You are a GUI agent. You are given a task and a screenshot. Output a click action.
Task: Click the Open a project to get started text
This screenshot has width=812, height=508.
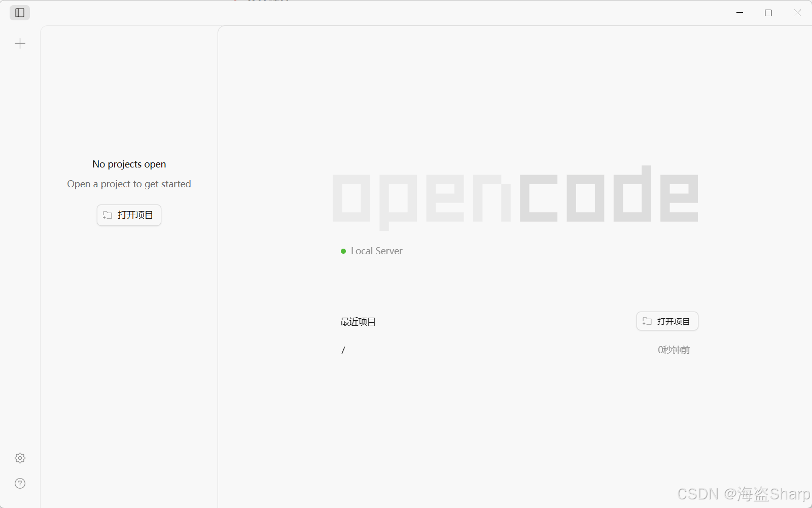coord(129,184)
